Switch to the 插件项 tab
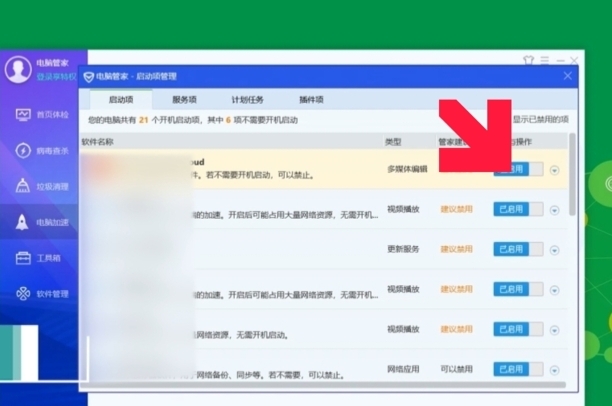This screenshot has height=406, width=612. click(x=311, y=100)
